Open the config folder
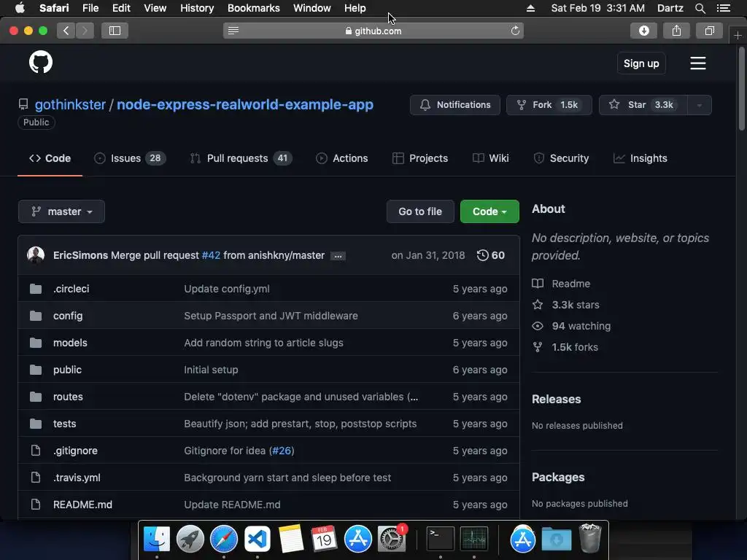Image resolution: width=747 pixels, height=560 pixels. (x=68, y=316)
